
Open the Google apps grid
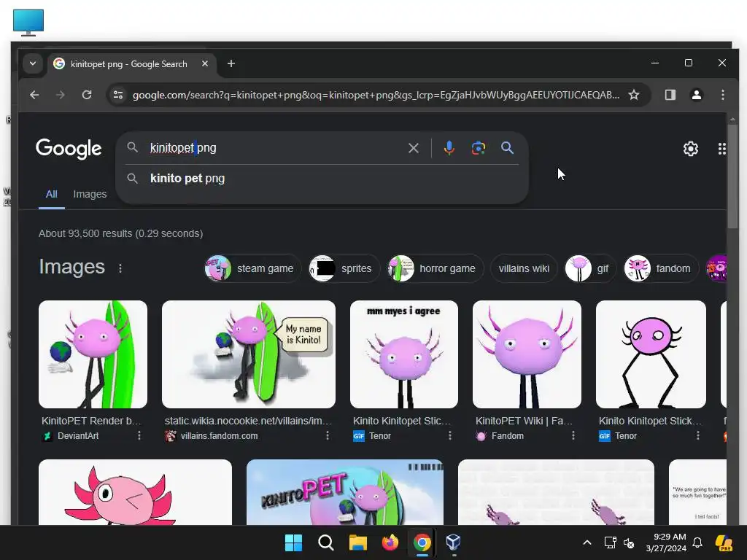click(x=721, y=149)
